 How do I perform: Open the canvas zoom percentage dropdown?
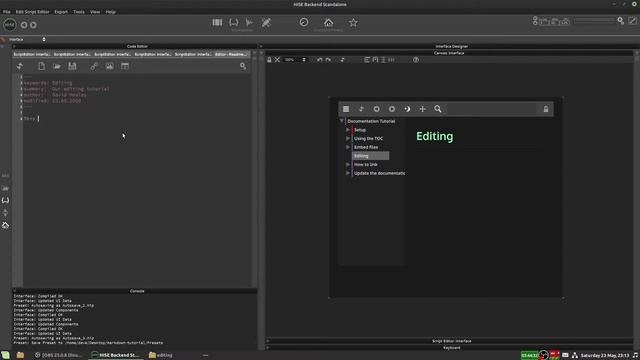pyautogui.click(x=295, y=60)
